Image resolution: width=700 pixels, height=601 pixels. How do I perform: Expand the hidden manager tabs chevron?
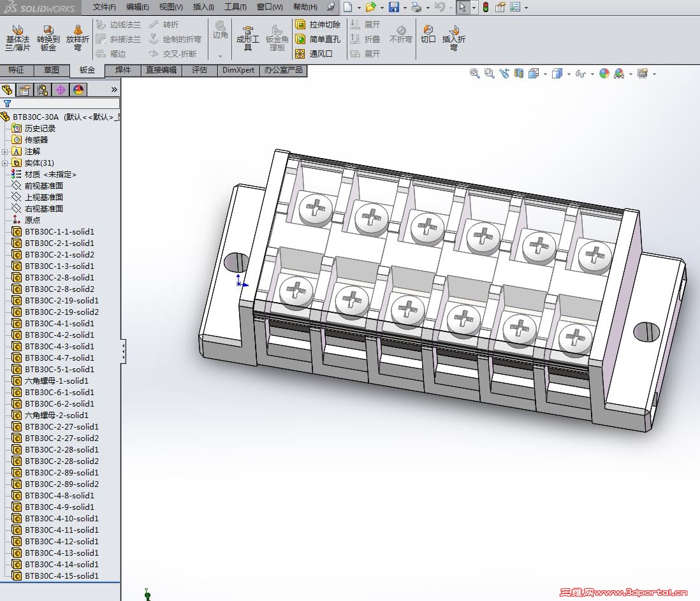(114, 90)
